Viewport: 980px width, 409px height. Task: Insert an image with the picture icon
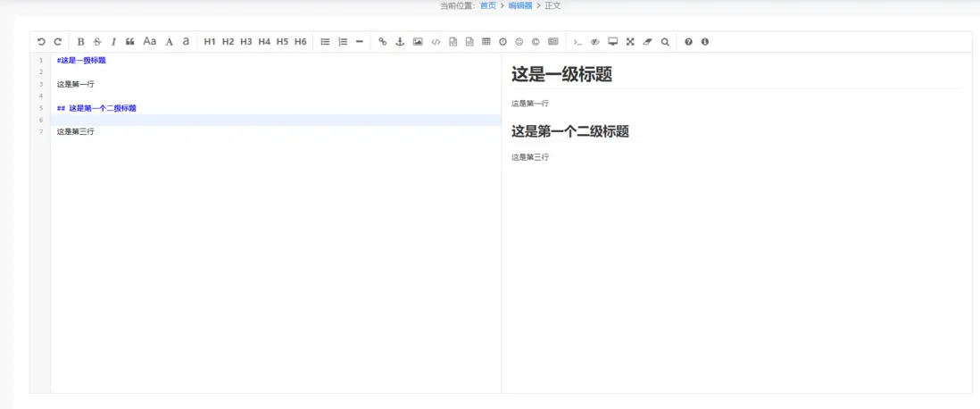click(418, 42)
